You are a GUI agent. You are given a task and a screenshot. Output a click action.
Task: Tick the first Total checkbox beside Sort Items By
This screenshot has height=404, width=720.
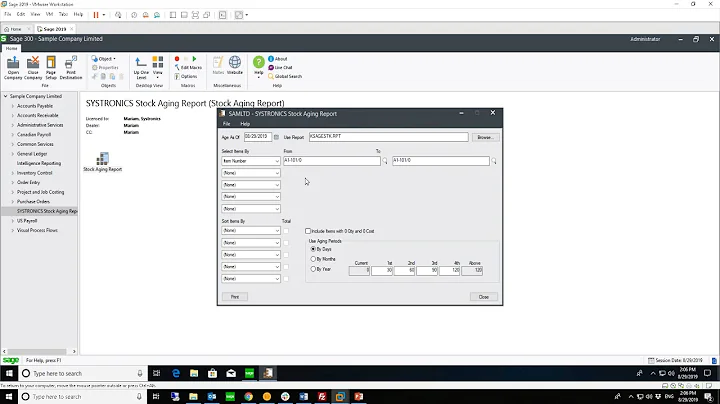pos(286,230)
